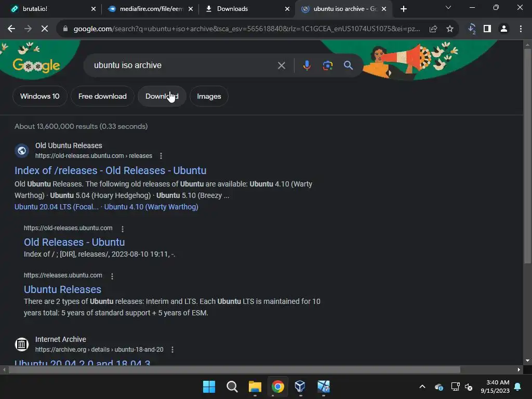The width and height of the screenshot is (532, 399).
Task: Select the Download filter chip
Action: (162, 96)
